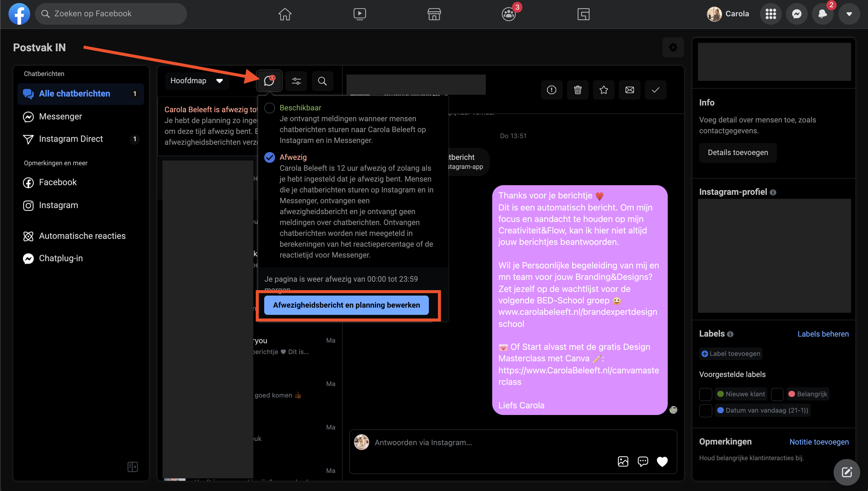The width and height of the screenshot is (868, 491).
Task: Select the Afwezig radio option
Action: pos(269,157)
